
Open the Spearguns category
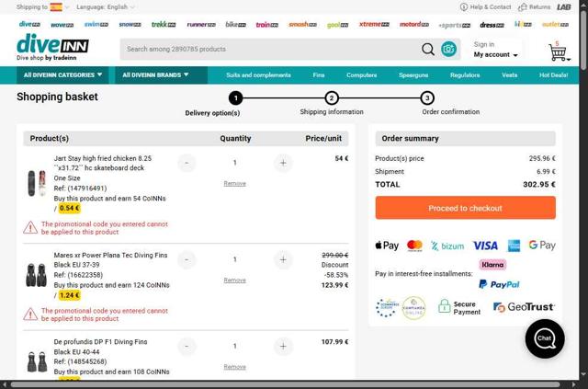pyautogui.click(x=413, y=75)
